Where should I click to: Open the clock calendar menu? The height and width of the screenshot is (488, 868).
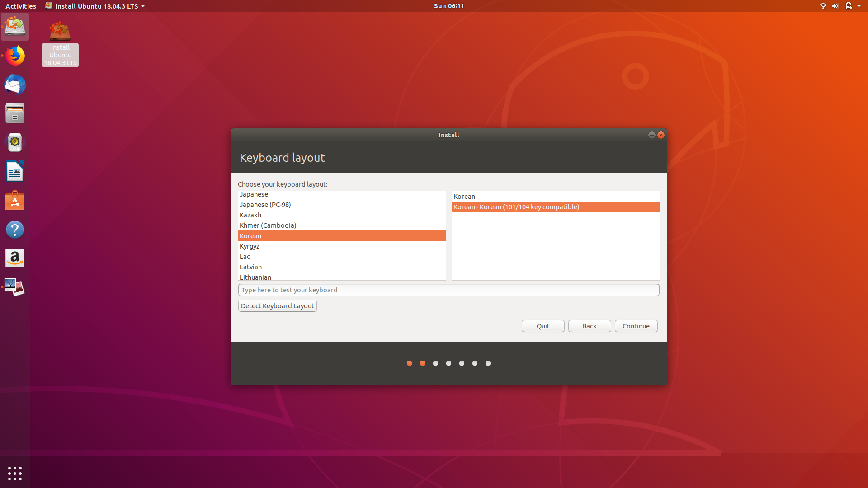click(448, 6)
